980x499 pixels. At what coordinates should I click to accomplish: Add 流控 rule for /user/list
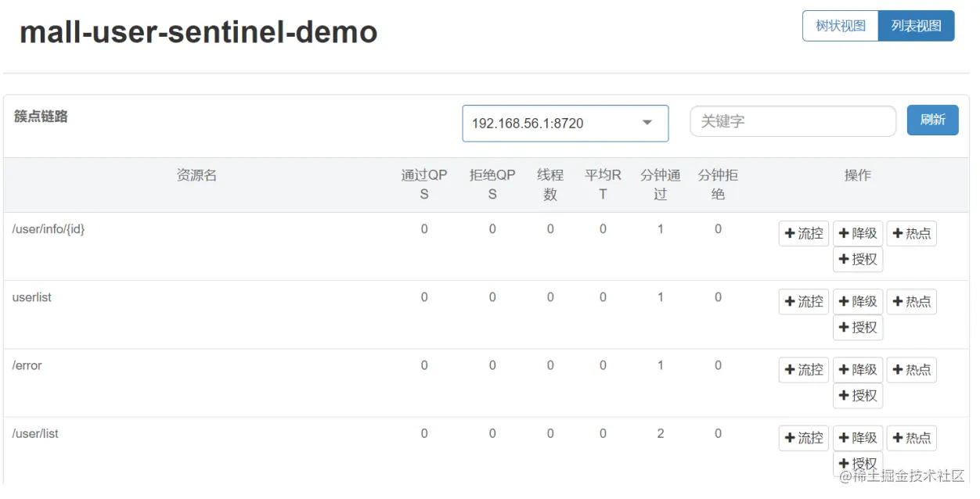(x=803, y=438)
